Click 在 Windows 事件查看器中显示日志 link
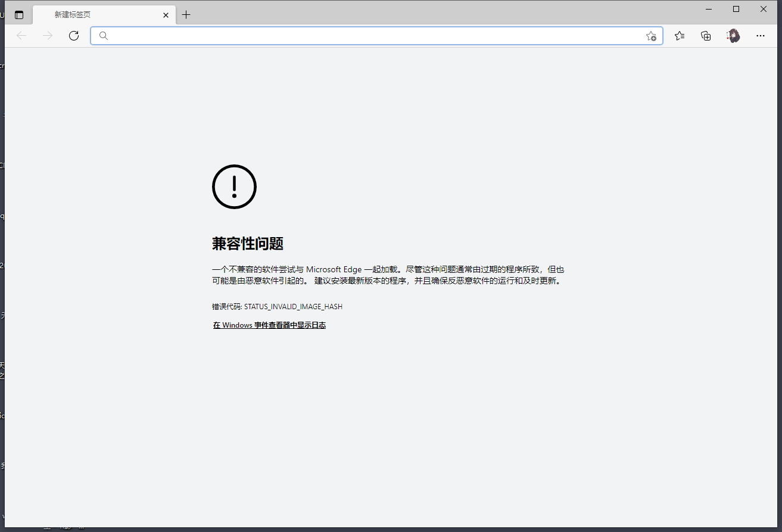This screenshot has width=782, height=532. (x=269, y=325)
